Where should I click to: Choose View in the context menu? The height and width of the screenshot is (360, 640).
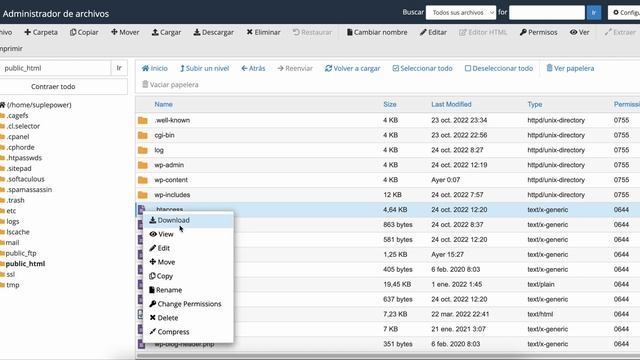188,234
